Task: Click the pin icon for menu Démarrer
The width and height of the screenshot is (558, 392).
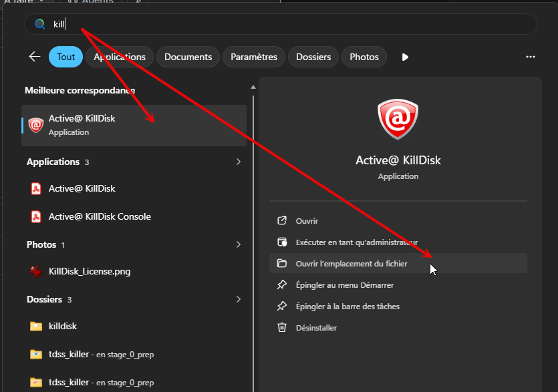Action: click(x=282, y=285)
